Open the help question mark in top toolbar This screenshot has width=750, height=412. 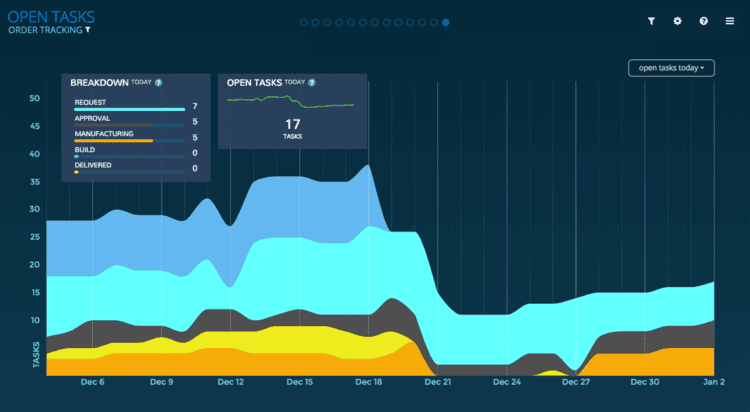pos(704,21)
